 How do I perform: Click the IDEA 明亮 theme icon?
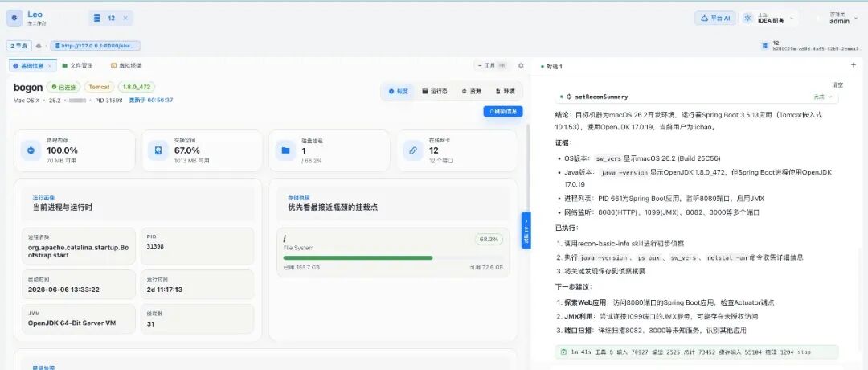pyautogui.click(x=748, y=18)
